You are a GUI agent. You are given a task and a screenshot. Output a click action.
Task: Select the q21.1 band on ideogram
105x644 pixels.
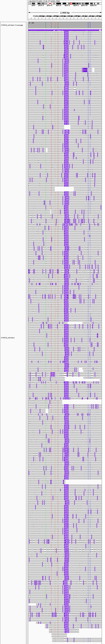[59, 3]
